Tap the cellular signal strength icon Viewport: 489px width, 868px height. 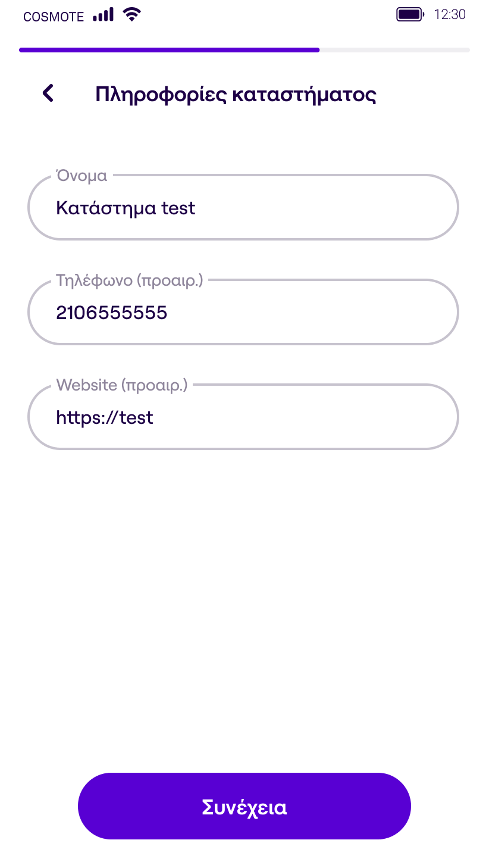[103, 15]
